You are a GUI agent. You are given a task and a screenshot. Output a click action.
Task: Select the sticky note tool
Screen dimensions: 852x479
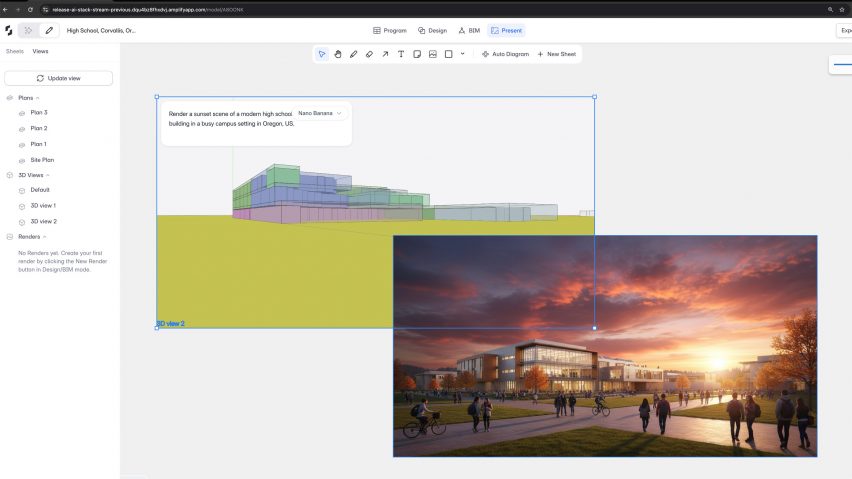click(x=417, y=54)
